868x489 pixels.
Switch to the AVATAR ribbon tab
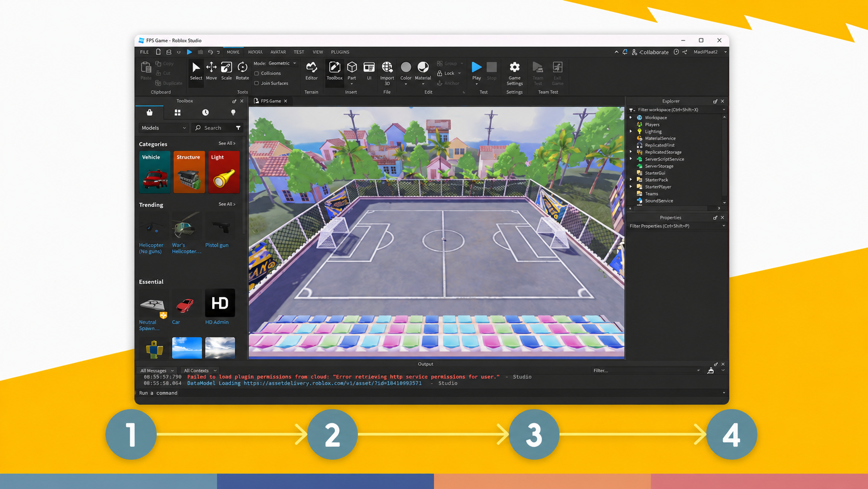pos(278,52)
